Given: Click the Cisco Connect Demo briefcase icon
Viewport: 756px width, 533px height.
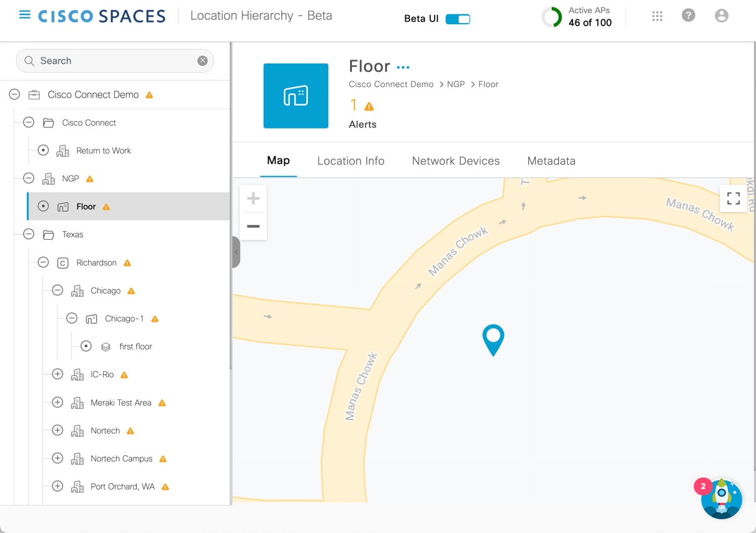Looking at the screenshot, I should point(34,95).
